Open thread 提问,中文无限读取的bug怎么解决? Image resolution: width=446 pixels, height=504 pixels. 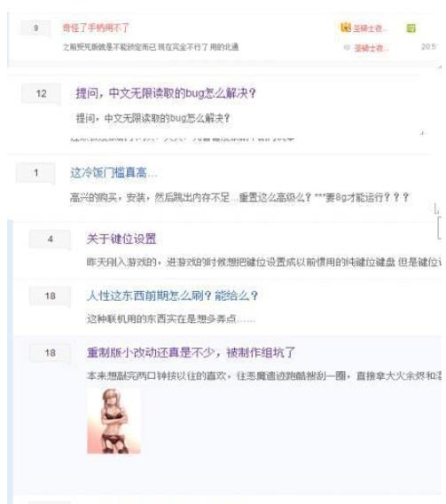point(166,93)
